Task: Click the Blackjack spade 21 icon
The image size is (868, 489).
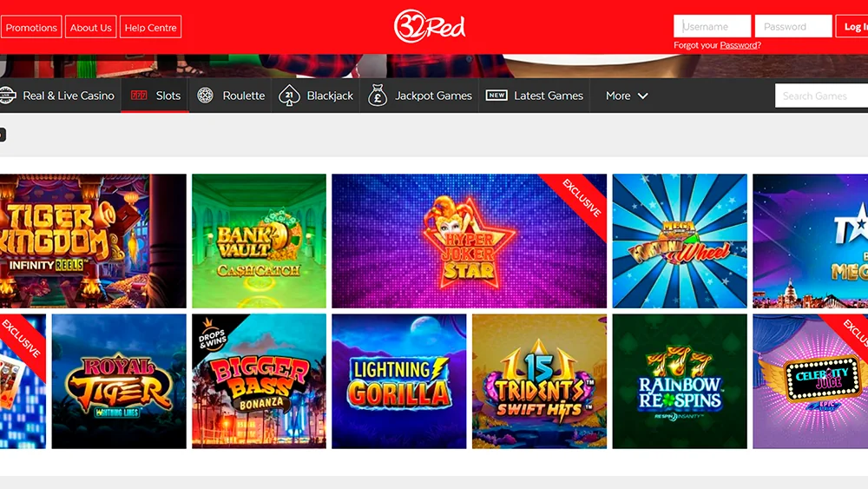Action: pyautogui.click(x=289, y=96)
